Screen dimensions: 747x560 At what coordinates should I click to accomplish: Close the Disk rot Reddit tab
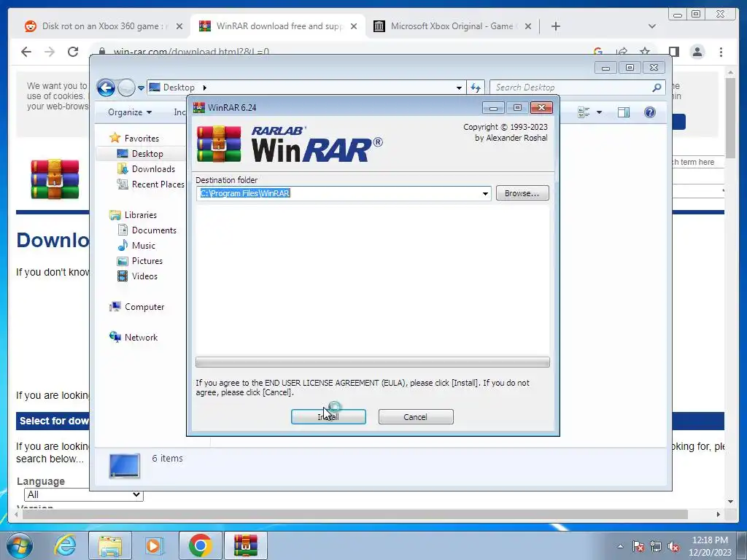pyautogui.click(x=179, y=26)
